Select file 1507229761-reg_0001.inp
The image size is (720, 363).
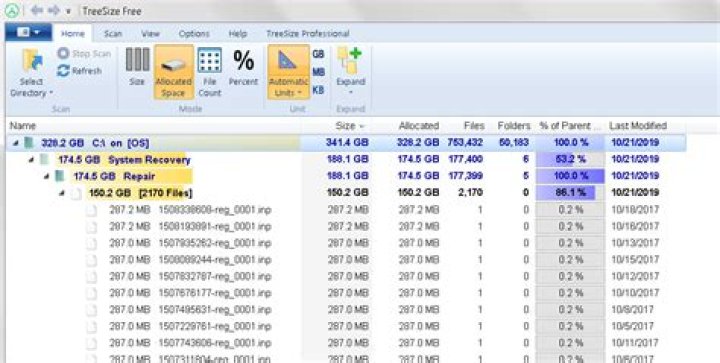215,326
